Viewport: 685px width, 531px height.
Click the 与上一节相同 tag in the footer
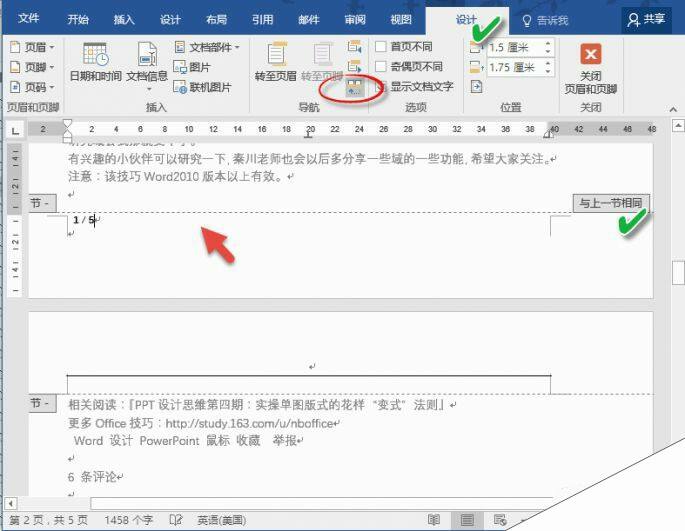(x=611, y=203)
